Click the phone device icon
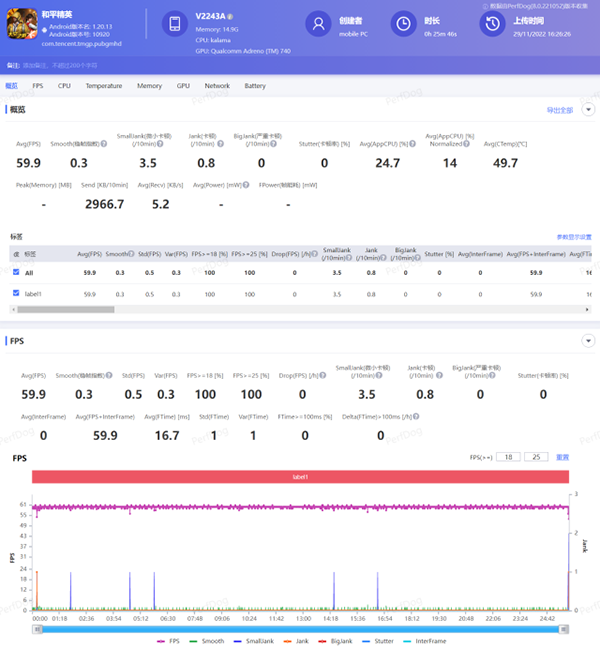 [x=174, y=24]
